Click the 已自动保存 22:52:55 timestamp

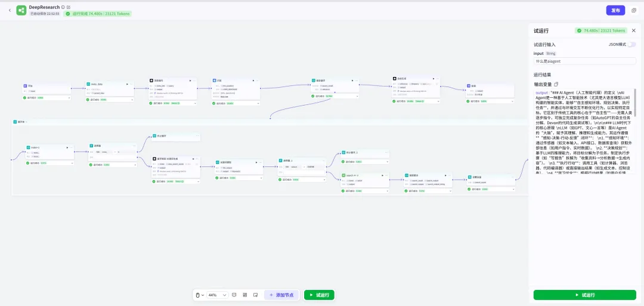point(45,14)
